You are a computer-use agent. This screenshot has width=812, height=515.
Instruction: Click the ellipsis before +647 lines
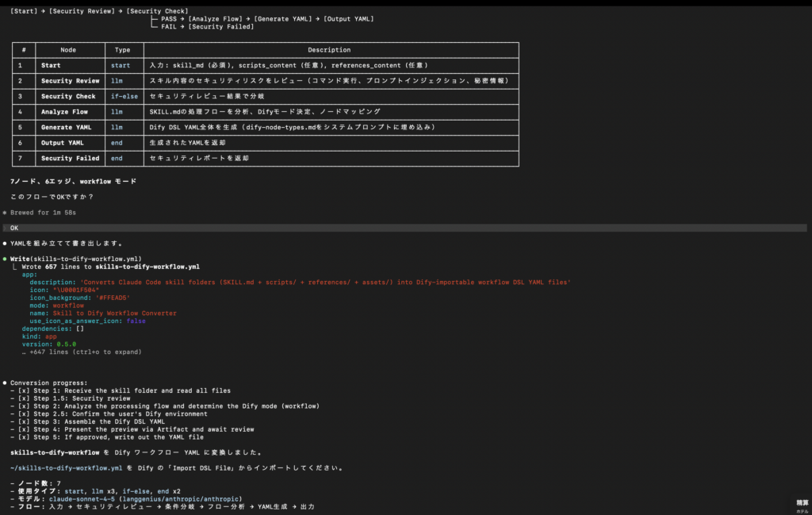(24, 352)
